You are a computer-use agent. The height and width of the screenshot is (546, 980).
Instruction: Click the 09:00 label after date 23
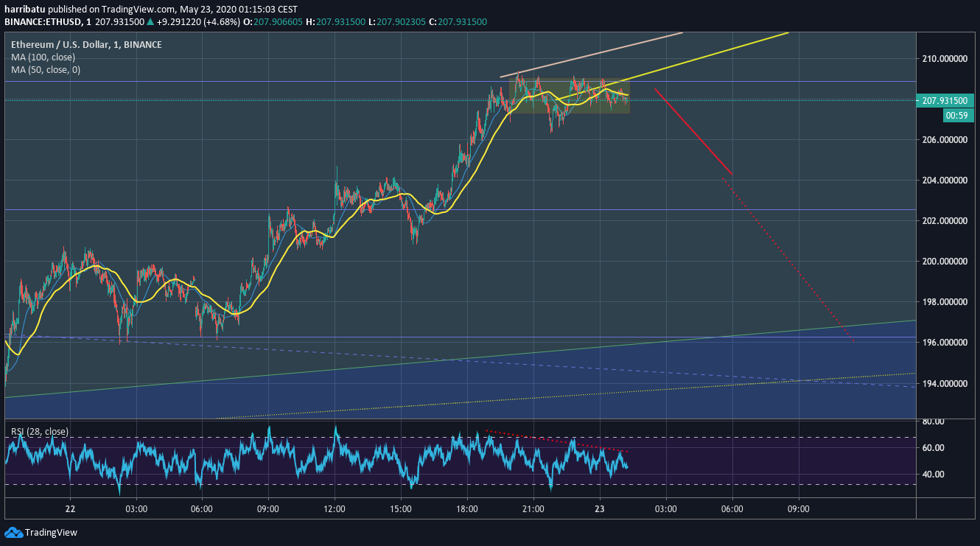pos(798,509)
